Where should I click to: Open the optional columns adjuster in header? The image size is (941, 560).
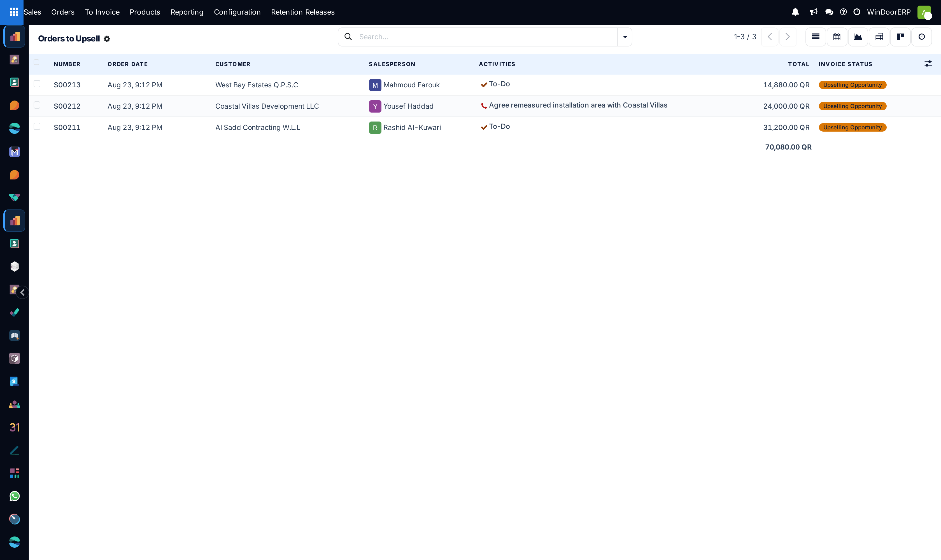click(928, 64)
